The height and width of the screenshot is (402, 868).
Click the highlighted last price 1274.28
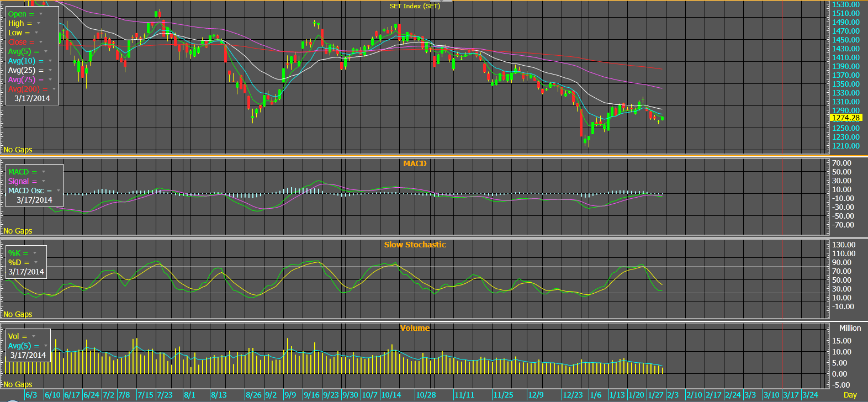846,118
